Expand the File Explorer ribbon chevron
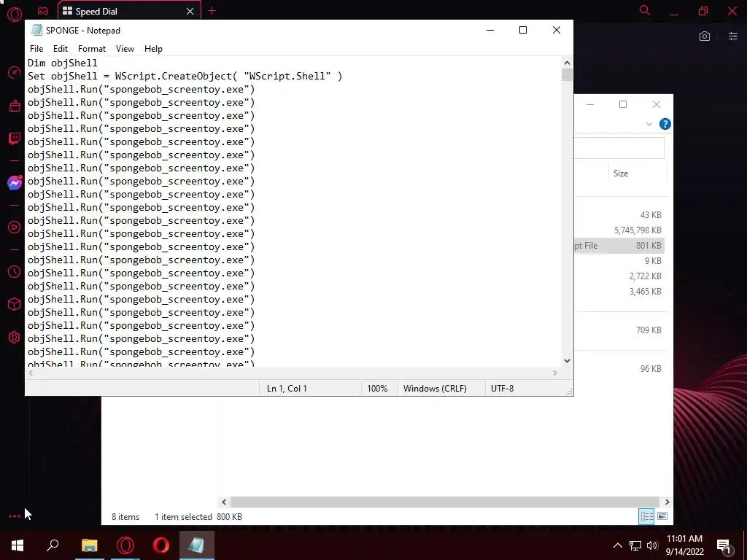Screen dimensions: 747x560 649,124
